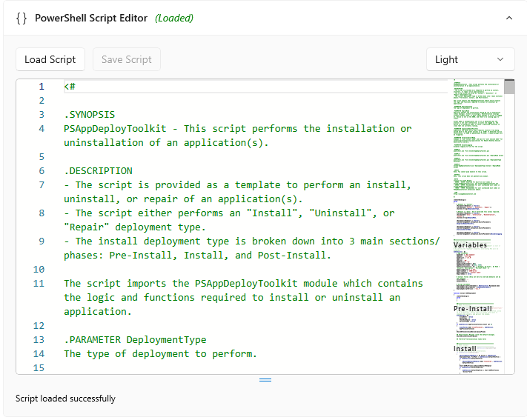The width and height of the screenshot is (527, 420).
Task: Click 'The type of deployment to perform' text
Action: click(x=160, y=354)
